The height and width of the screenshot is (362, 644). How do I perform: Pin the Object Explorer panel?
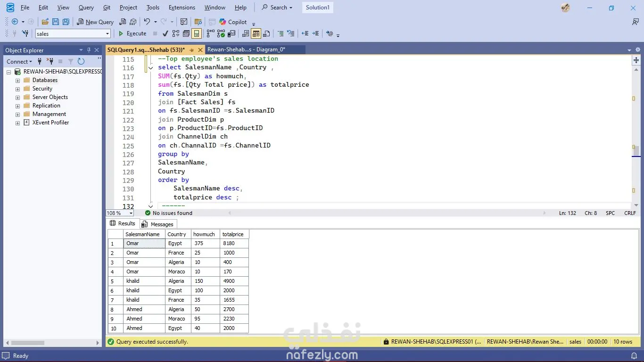click(89, 50)
